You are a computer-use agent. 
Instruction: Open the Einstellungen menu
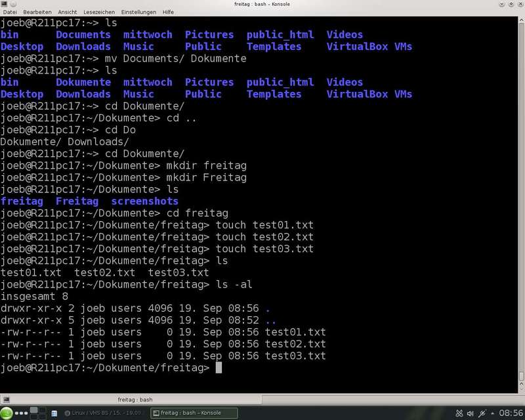click(x=138, y=12)
